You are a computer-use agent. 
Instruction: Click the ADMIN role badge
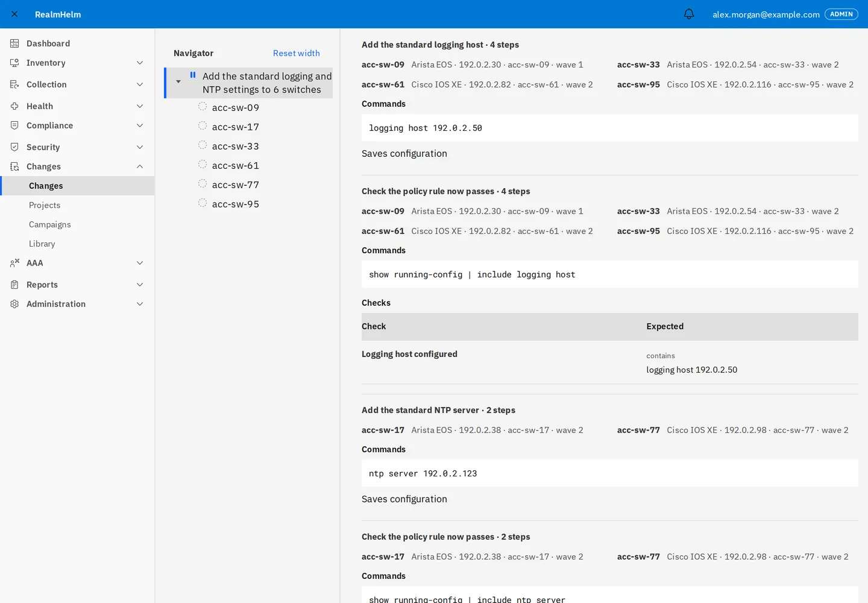[841, 14]
